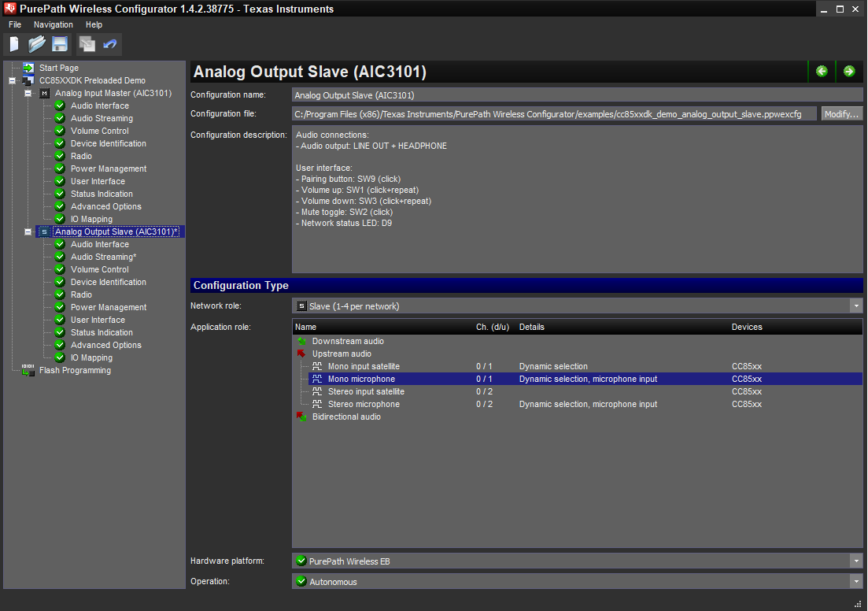Screen dimensions: 868x611
Task: Click the green forward arrow navigation icon
Action: [x=849, y=72]
